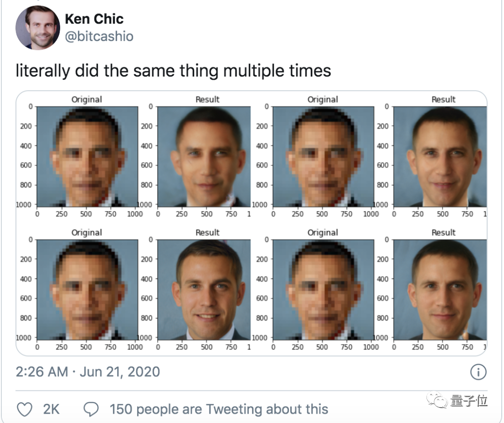
Task: Open the last Result plot in the top row
Action: pyautogui.click(x=440, y=156)
